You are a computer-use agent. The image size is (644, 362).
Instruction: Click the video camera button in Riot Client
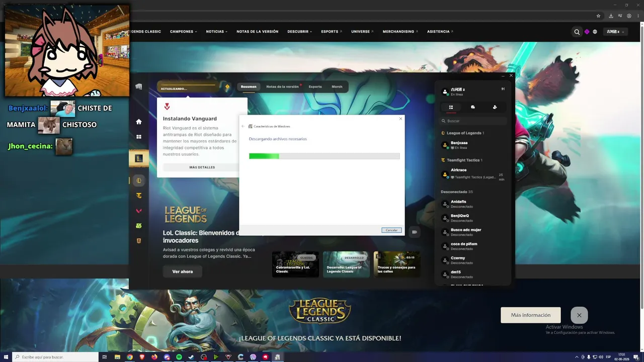coord(415,232)
